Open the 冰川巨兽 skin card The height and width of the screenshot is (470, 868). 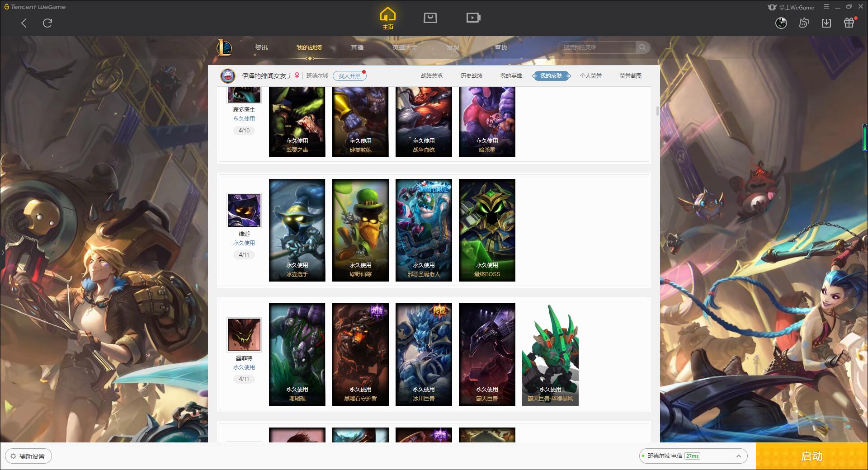[x=424, y=354]
